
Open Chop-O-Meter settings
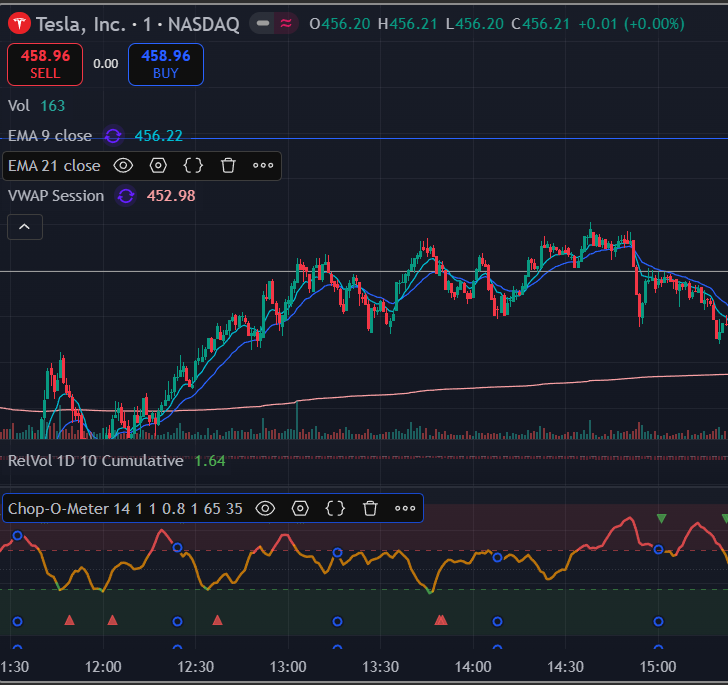(300, 509)
